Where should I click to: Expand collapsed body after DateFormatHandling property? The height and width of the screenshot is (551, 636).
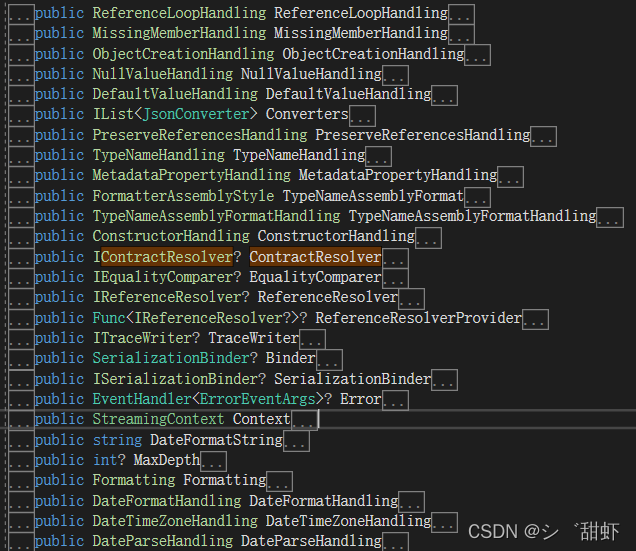[412, 502]
